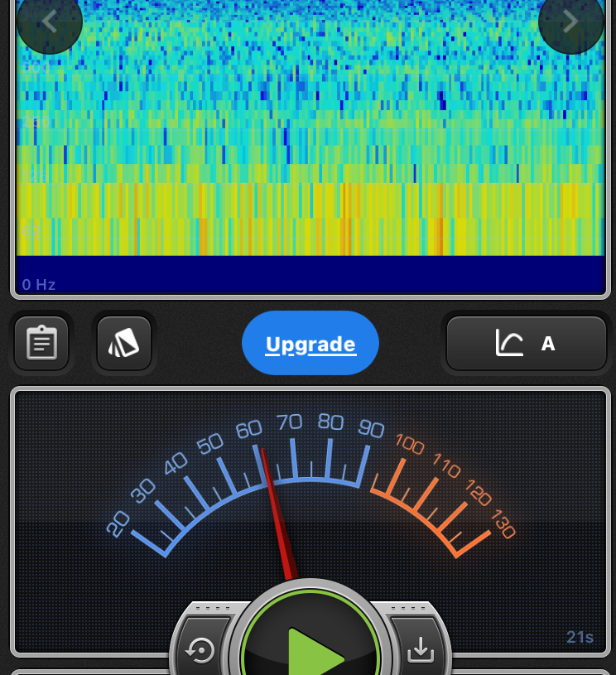Open the theme swatches icon
Screen dimensions: 616x675
point(124,343)
